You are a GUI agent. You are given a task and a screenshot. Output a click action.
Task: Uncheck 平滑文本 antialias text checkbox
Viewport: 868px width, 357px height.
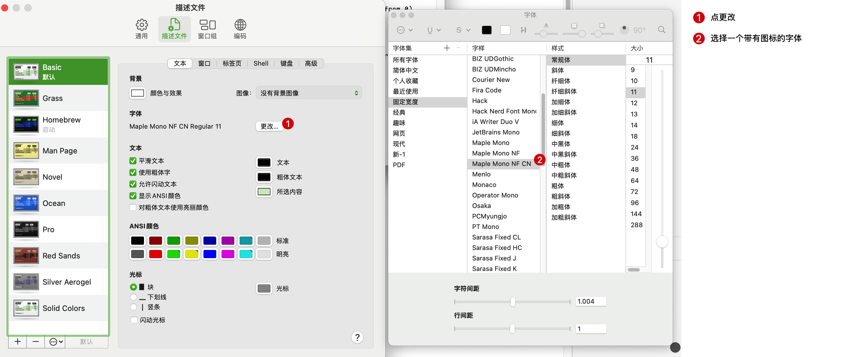tap(133, 161)
